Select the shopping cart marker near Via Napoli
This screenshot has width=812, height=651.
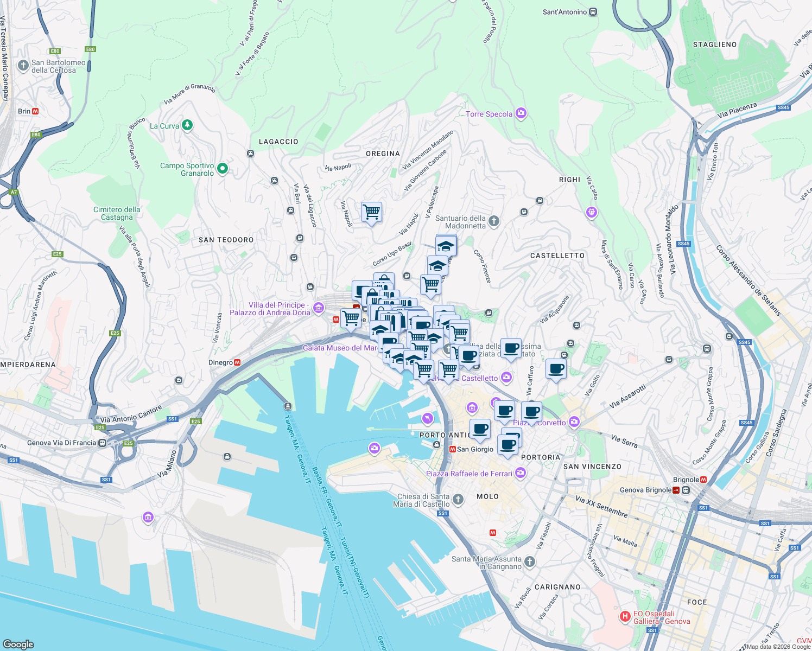pyautogui.click(x=371, y=213)
